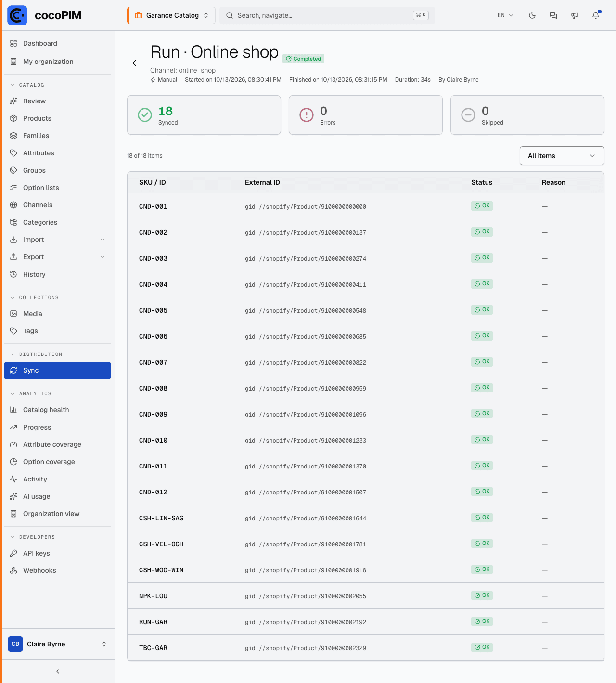Go back using the left arrow
616x683 pixels.
pos(136,63)
